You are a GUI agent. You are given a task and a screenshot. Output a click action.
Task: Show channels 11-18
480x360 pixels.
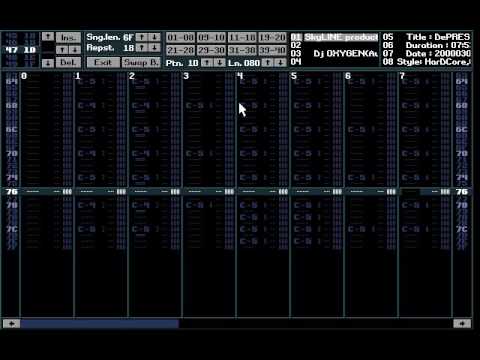pos(242,37)
